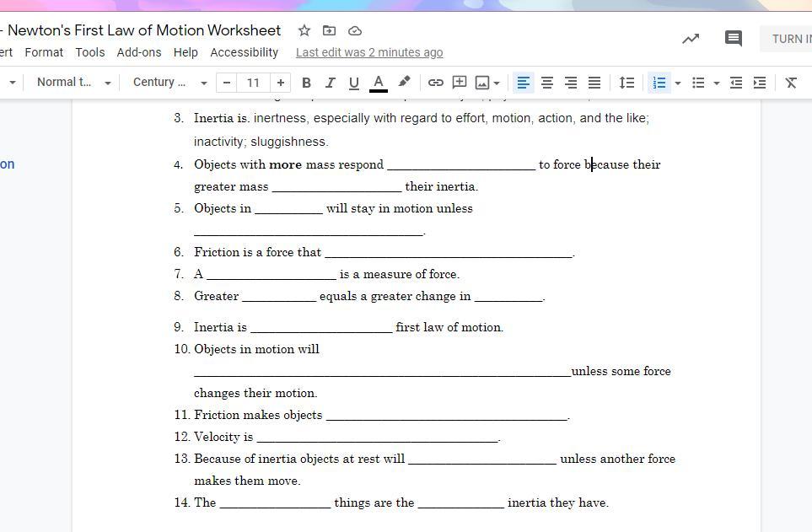Click the font size field showing 11
Viewport: 812px width, 532px height.
[253, 83]
